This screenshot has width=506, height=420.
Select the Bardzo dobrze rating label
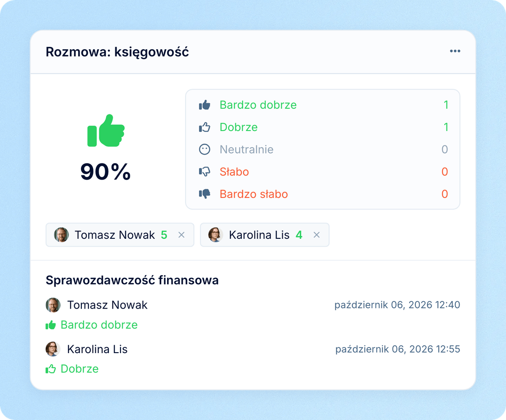pyautogui.click(x=258, y=105)
